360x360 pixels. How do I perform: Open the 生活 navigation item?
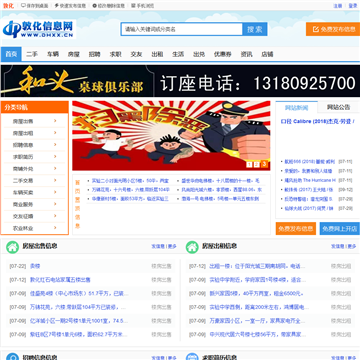[x=178, y=54]
